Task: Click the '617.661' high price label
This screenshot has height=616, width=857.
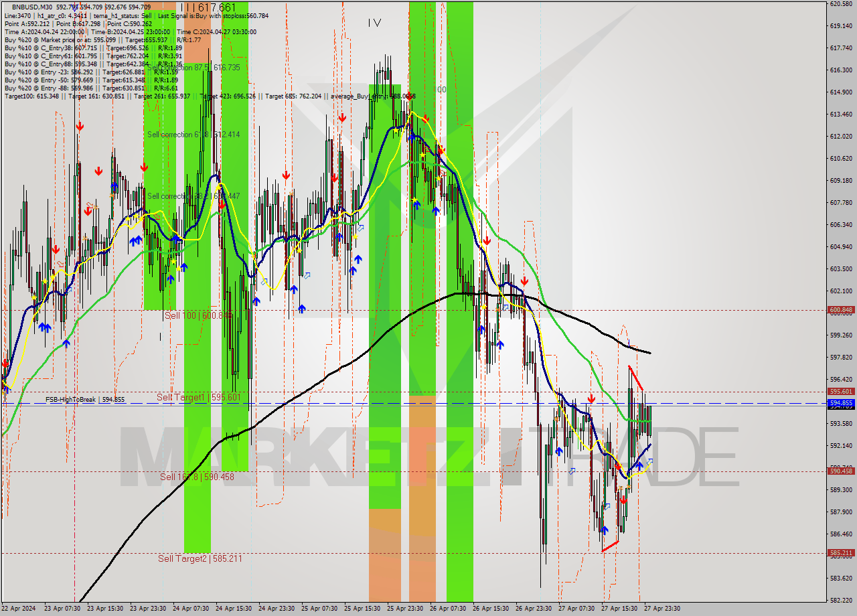Action: (217, 7)
